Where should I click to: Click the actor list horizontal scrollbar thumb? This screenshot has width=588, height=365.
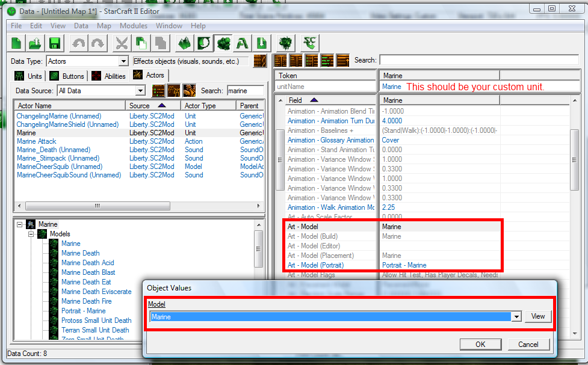tap(97, 206)
